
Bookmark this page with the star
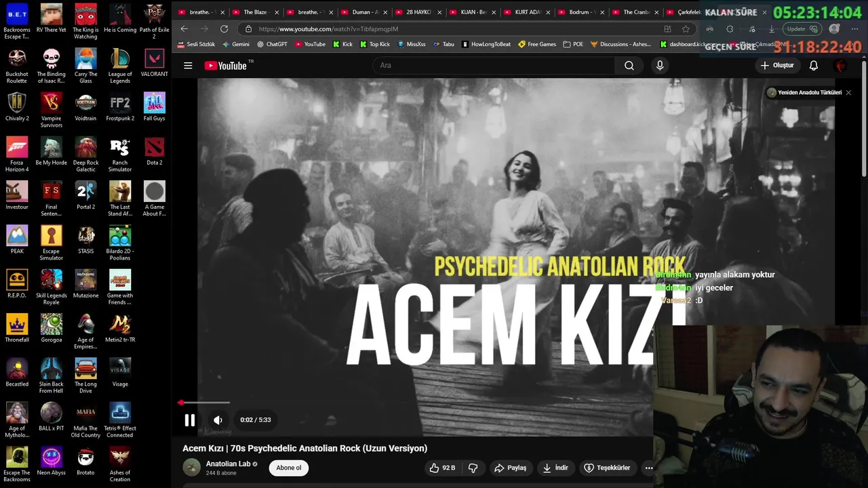686,29
